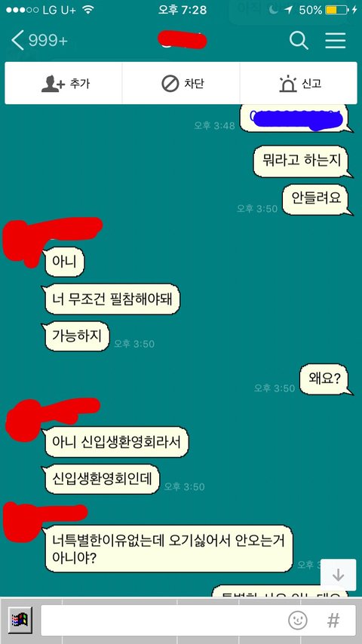Image resolution: width=362 pixels, height=644 pixels.
Task: Focus the message text input field
Action: pyautogui.click(x=163, y=620)
